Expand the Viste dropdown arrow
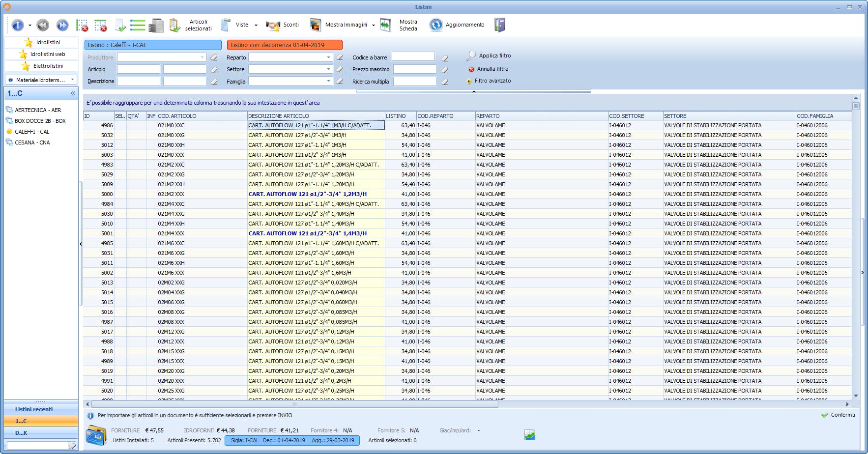The image size is (868, 454). [256, 25]
